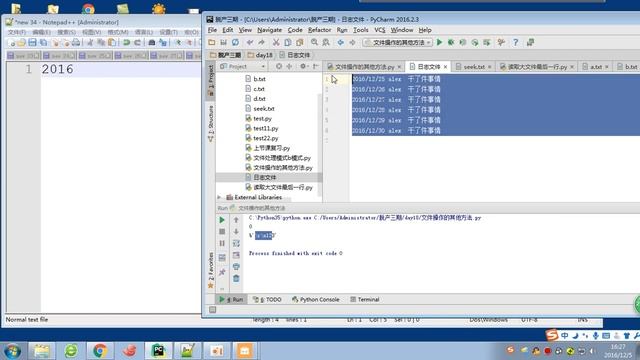Toggle soft-wrap icon in the Run panel

tap(236, 243)
